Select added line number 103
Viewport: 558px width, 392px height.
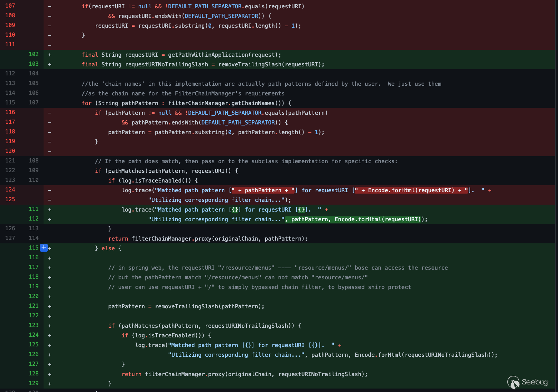[34, 64]
